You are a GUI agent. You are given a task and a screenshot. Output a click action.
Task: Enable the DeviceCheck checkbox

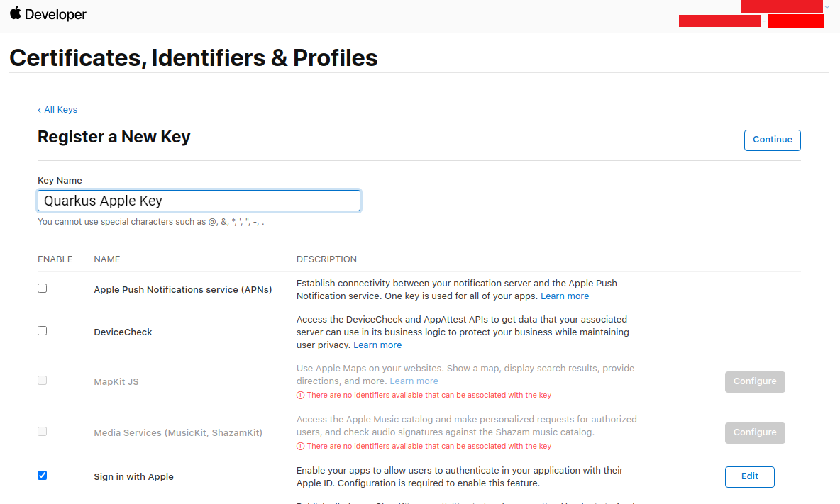(x=43, y=330)
